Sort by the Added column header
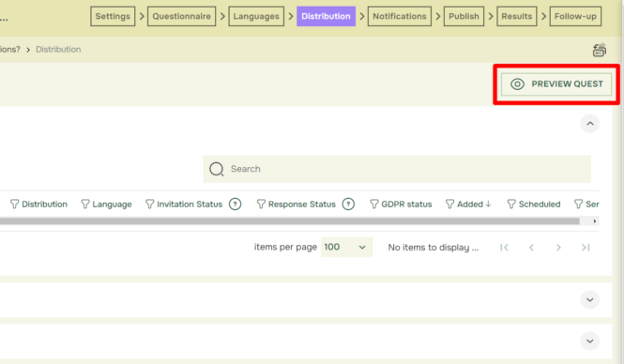This screenshot has height=364, width=624. point(474,205)
